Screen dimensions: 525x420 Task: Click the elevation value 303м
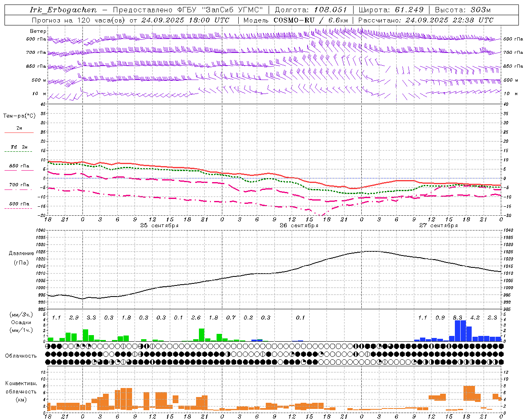[x=480, y=10]
